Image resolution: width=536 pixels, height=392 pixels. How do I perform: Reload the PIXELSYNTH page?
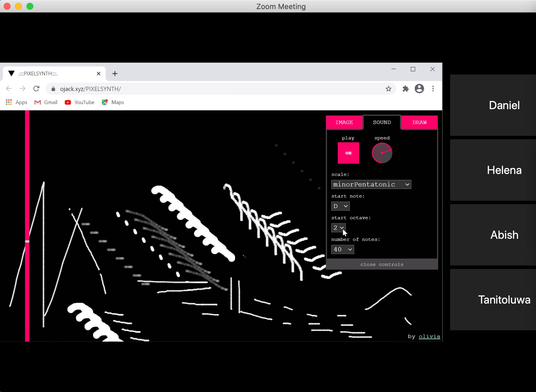point(36,89)
